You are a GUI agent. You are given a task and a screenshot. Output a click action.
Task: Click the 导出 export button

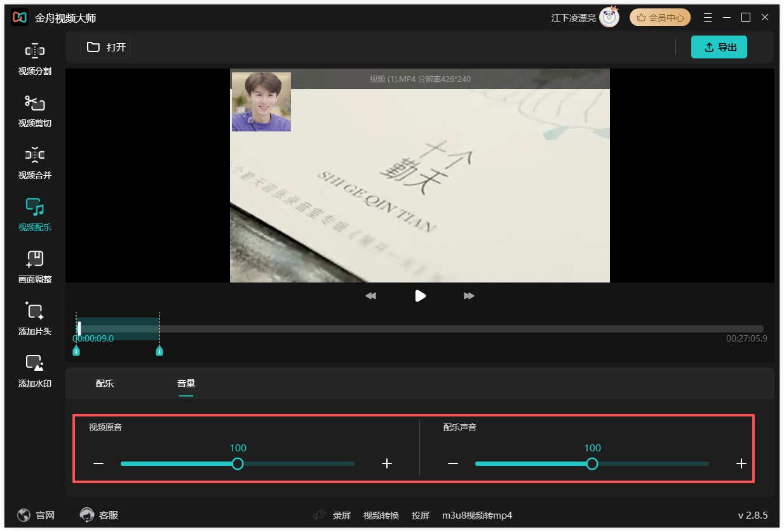(719, 47)
